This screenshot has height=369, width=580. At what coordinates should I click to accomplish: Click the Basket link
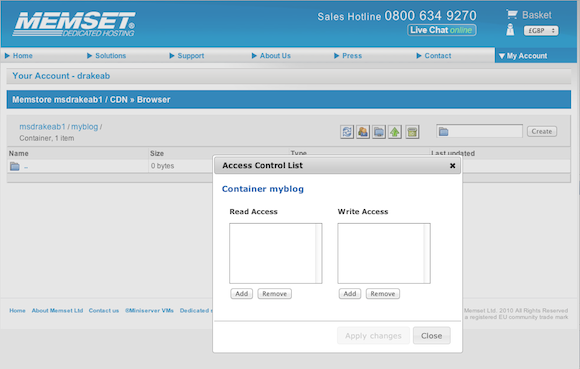[537, 15]
